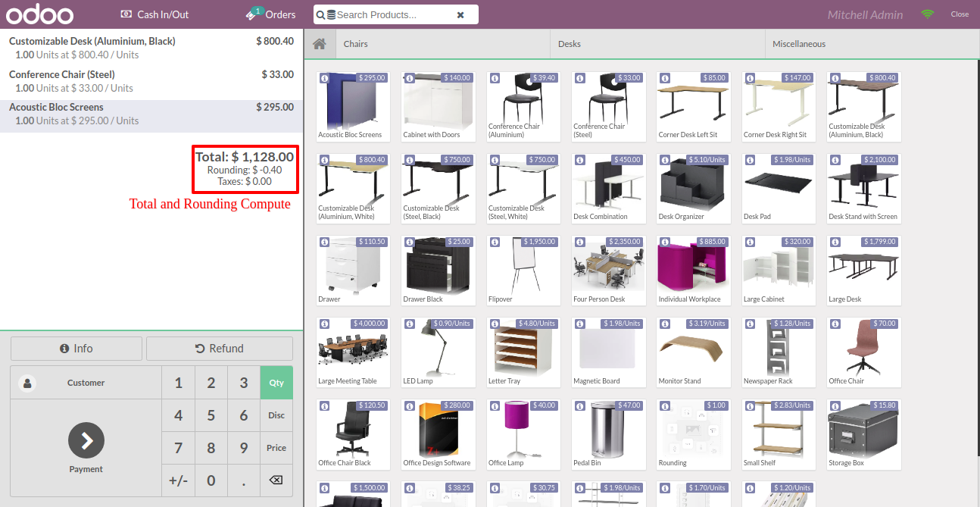Image resolution: width=980 pixels, height=507 pixels.
Task: Open info icon on Corner Desk Left Sit
Action: click(664, 78)
